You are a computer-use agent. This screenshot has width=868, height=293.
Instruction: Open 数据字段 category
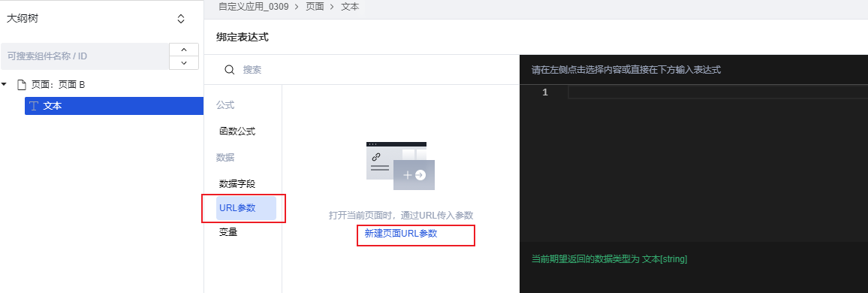pos(237,184)
